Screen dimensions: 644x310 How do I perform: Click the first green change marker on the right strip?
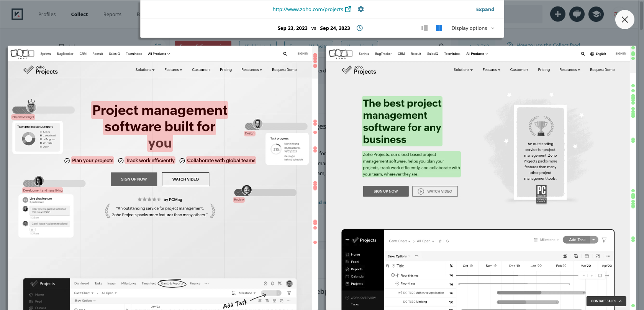pos(633,48)
